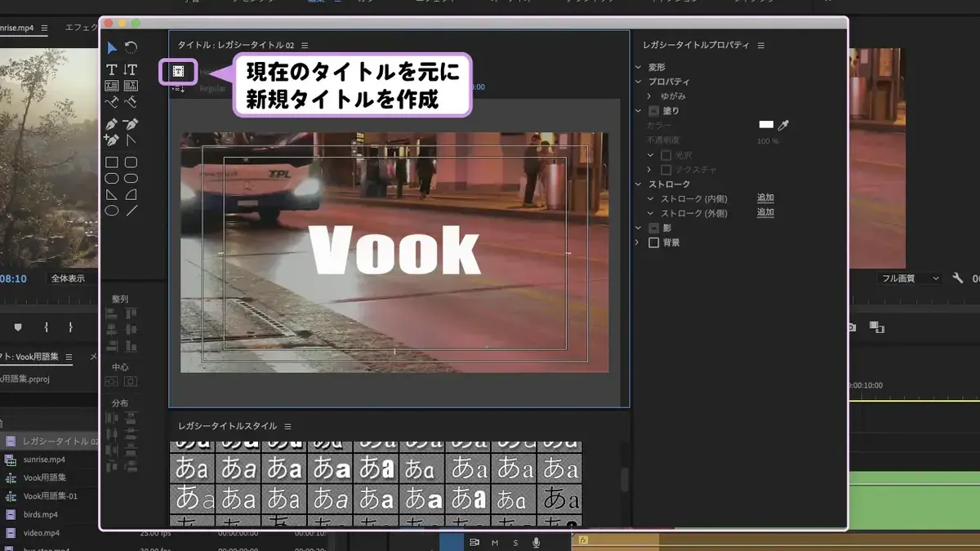The width and height of the screenshot is (980, 551).
Task: Click 追加 next to ストローク (内側)
Action: pyautogui.click(x=765, y=198)
